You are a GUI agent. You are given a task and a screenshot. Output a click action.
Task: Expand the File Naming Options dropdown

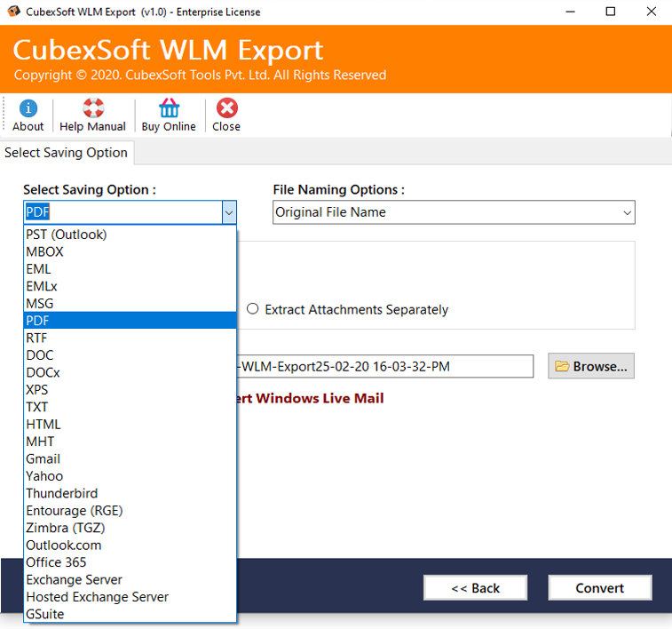(627, 212)
